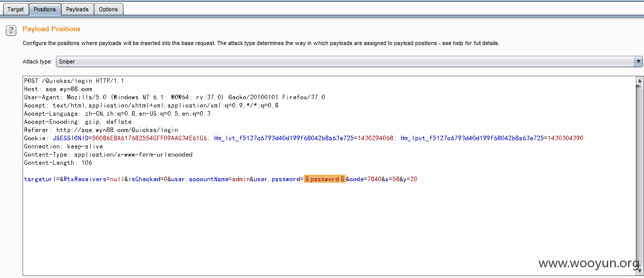Click the Content-Type header line
644x278 pixels.
tap(108, 155)
